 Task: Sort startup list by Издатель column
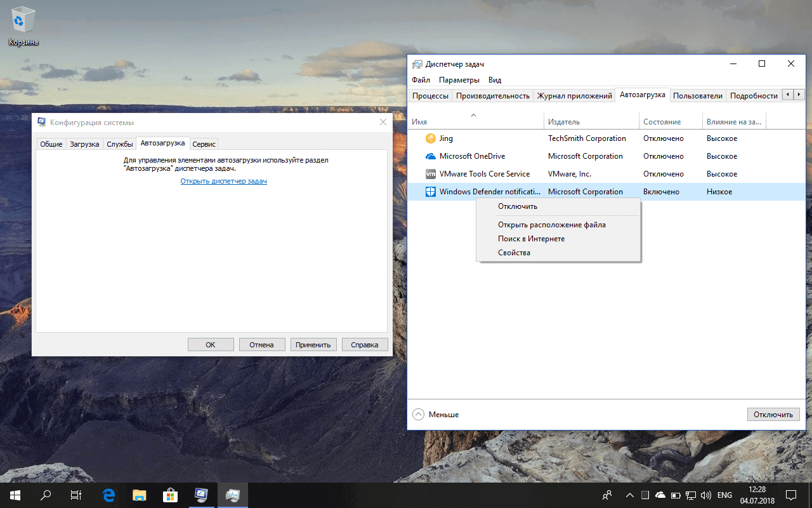pos(591,121)
